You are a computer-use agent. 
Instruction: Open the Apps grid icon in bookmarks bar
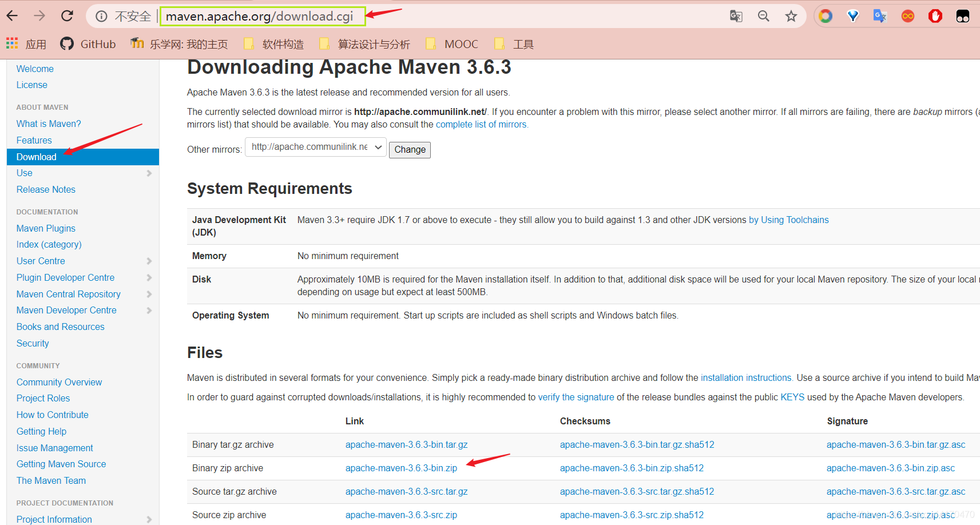[x=12, y=43]
